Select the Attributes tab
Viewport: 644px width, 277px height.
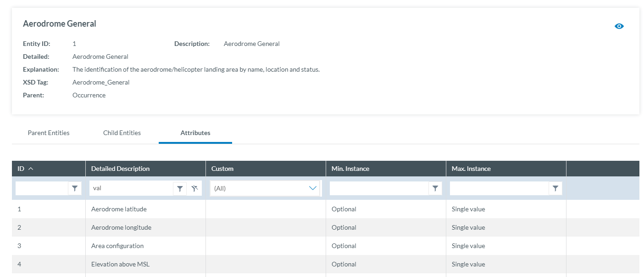coord(195,133)
